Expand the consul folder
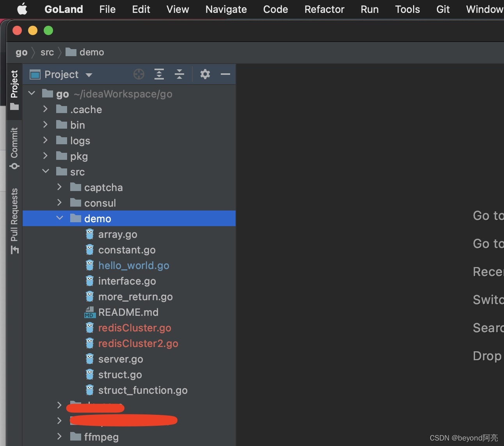Screen dimensions: 504x446 click(x=59, y=203)
